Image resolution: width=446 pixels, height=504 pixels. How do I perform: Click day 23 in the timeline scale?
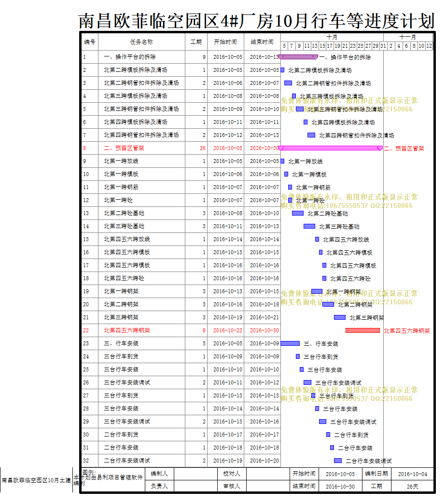click(353, 46)
